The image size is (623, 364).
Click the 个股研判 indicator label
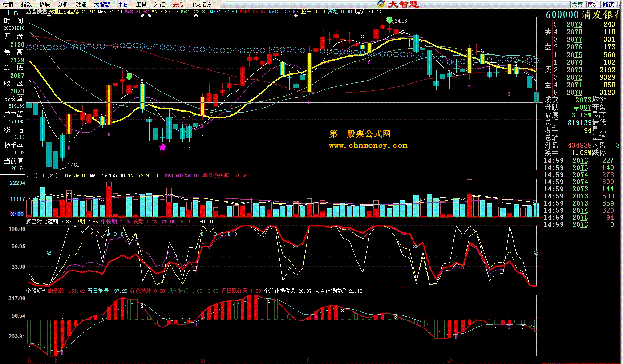click(37, 291)
